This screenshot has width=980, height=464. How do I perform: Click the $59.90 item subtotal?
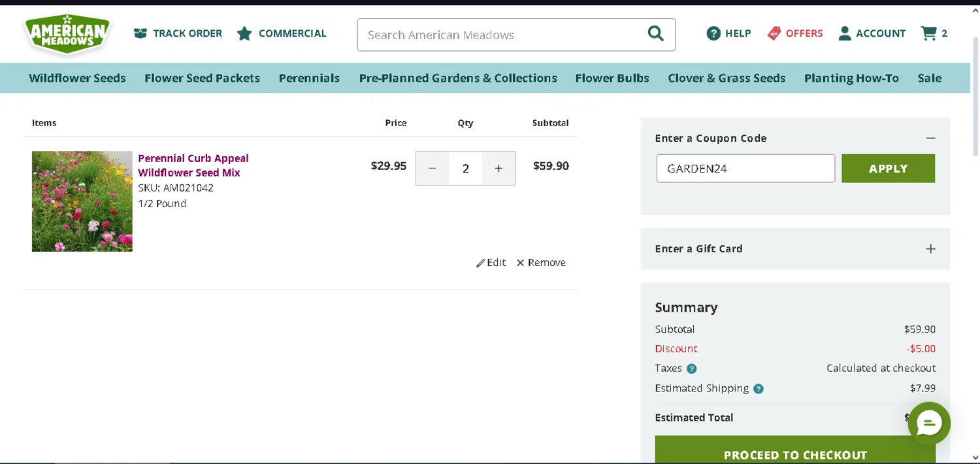pyautogui.click(x=551, y=166)
